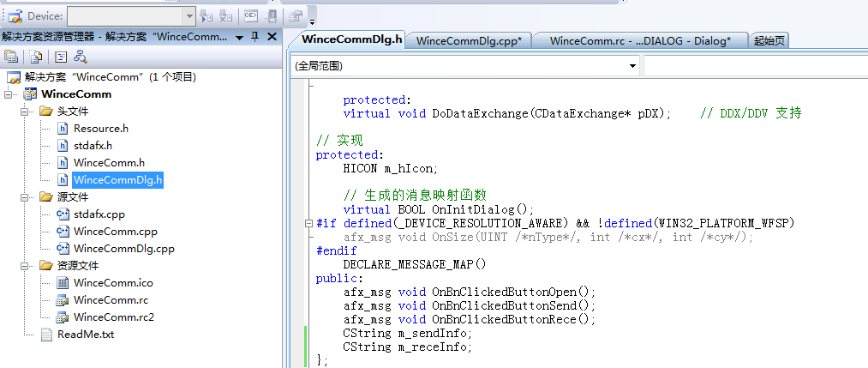The width and height of the screenshot is (868, 368).
Task: Switch to the WinceComm.rc Dialog tab
Action: [640, 40]
